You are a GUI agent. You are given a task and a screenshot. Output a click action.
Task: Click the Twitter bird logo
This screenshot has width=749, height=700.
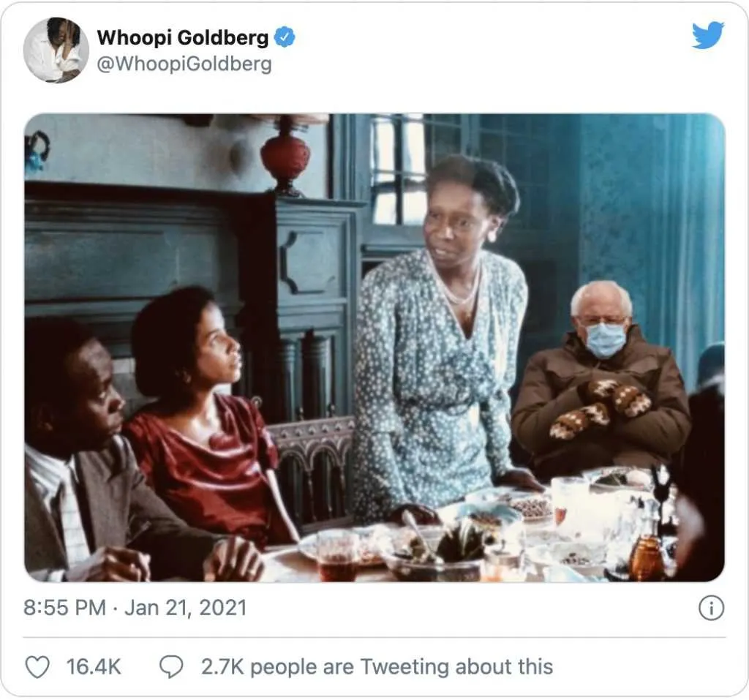pyautogui.click(x=707, y=35)
